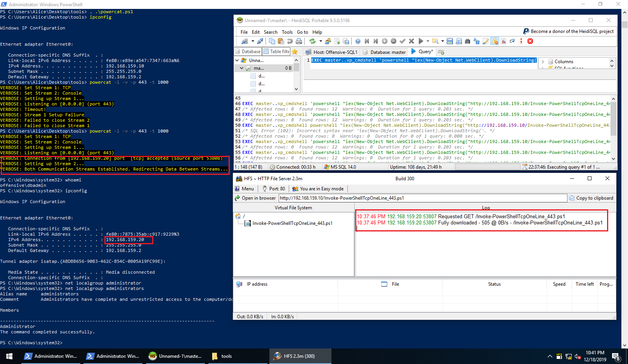Click the red semicolon delimiter icon
The image size is (628, 364).
pos(521,41)
